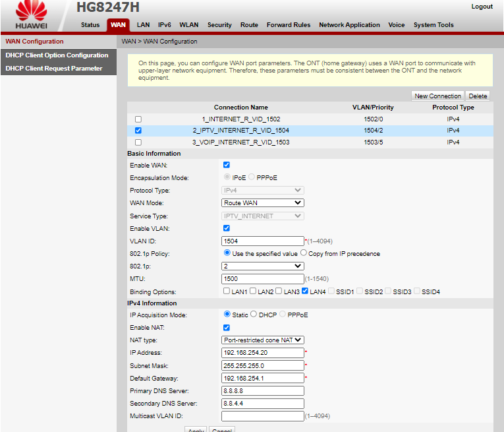This screenshot has height=432, width=504.
Task: Toggle the Enable WAN checkbox
Action: click(x=227, y=165)
